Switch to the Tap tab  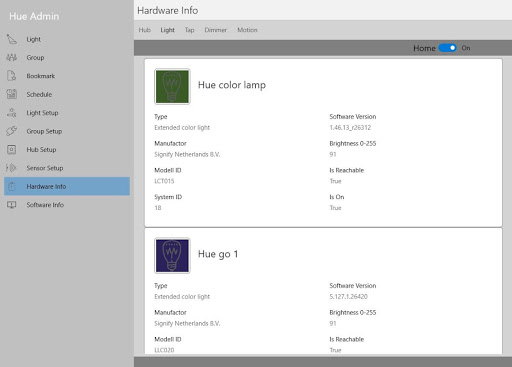pyautogui.click(x=189, y=30)
